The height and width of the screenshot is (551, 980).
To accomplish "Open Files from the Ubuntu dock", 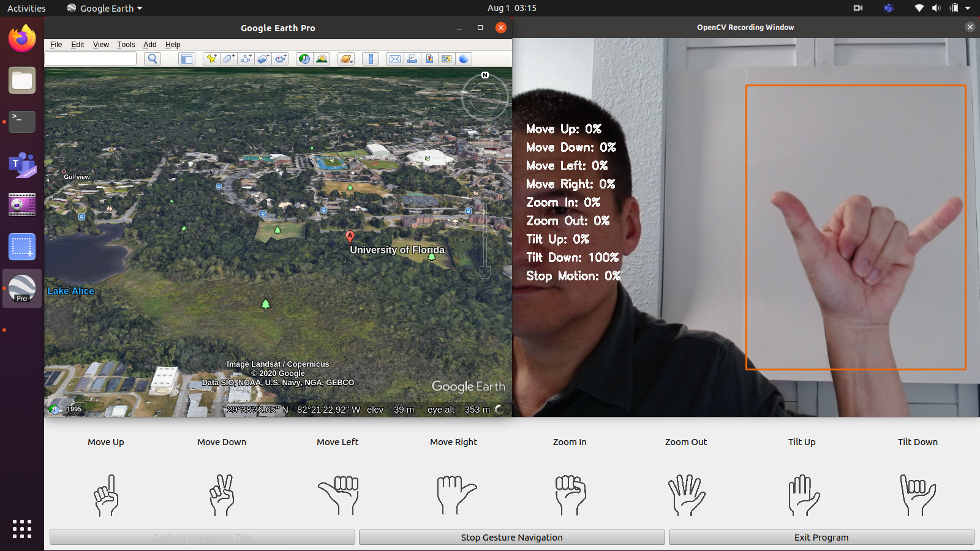I will [x=22, y=80].
